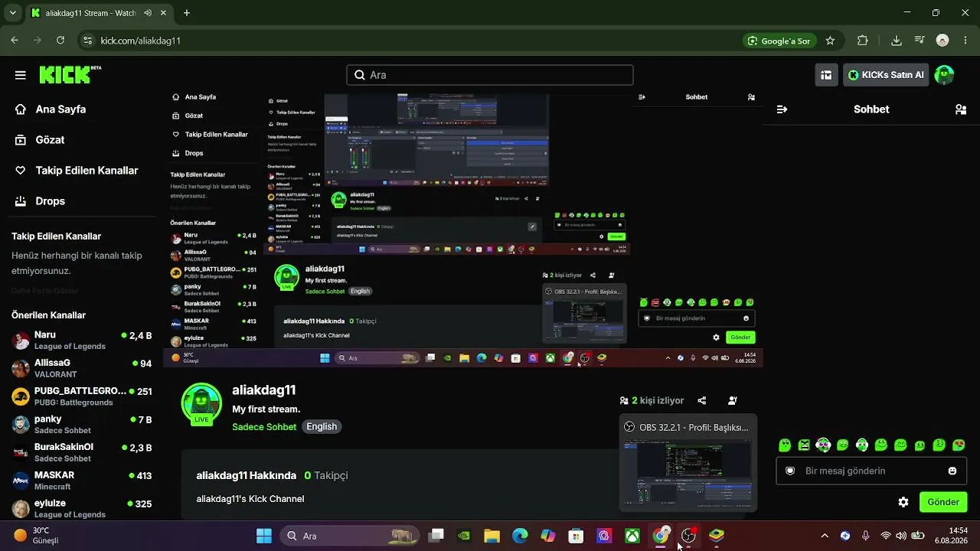The width and height of the screenshot is (980, 551).
Task: Bookmark this page with the star icon
Action: tap(830, 41)
